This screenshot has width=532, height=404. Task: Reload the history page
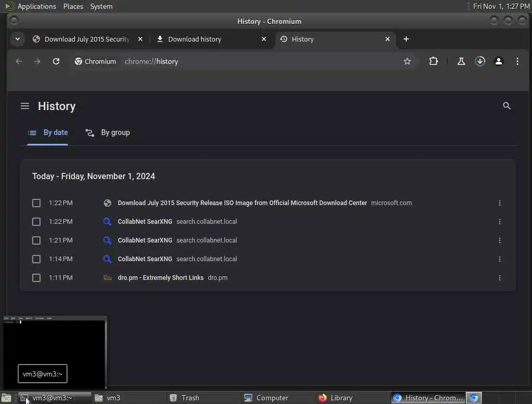56,61
